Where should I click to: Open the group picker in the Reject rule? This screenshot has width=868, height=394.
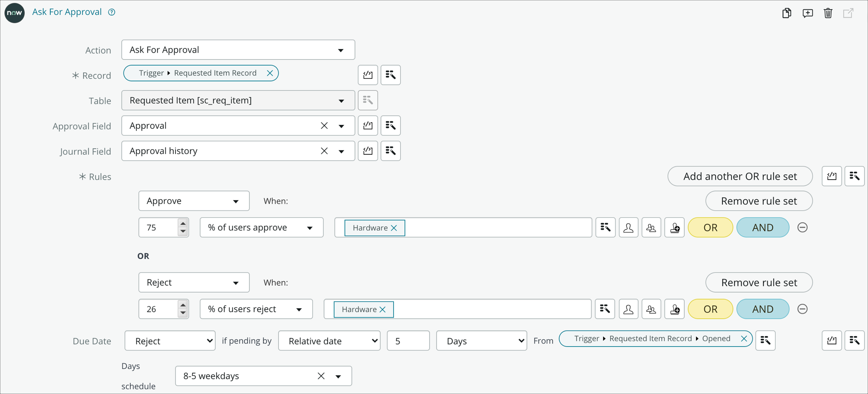click(651, 309)
